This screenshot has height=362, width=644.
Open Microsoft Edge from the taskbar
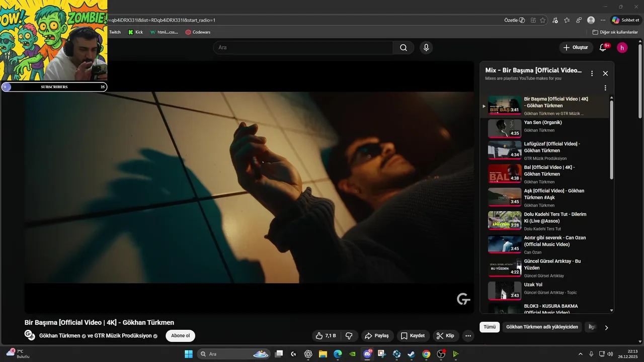click(338, 354)
